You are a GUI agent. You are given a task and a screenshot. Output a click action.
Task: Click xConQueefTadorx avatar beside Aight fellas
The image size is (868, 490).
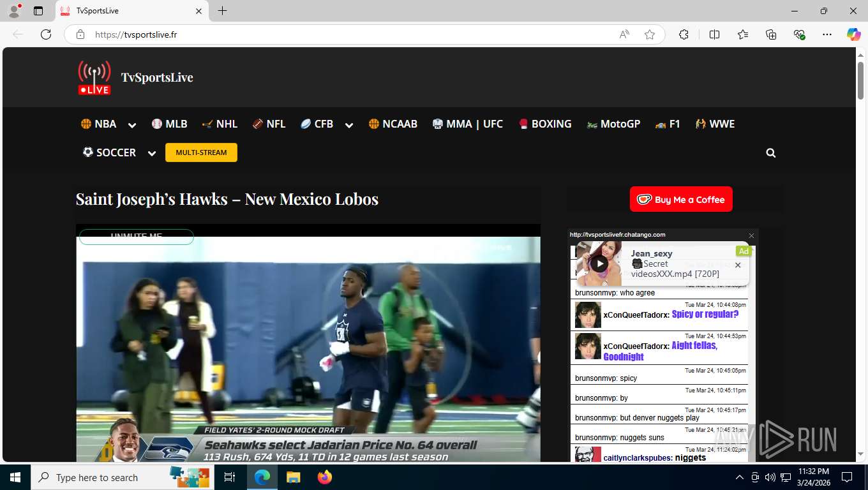click(x=588, y=346)
